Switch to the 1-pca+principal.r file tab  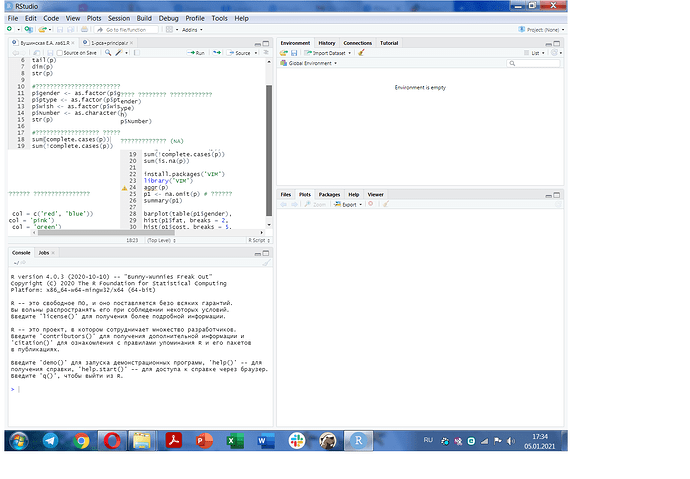[x=109, y=43]
